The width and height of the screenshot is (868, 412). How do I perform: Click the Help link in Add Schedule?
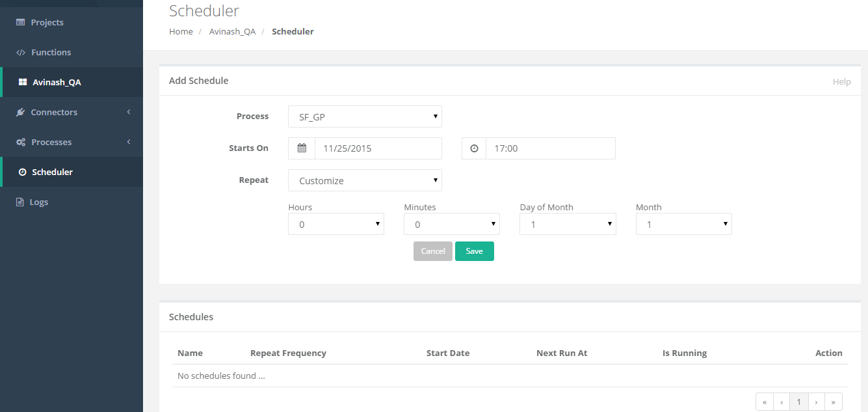pos(841,81)
